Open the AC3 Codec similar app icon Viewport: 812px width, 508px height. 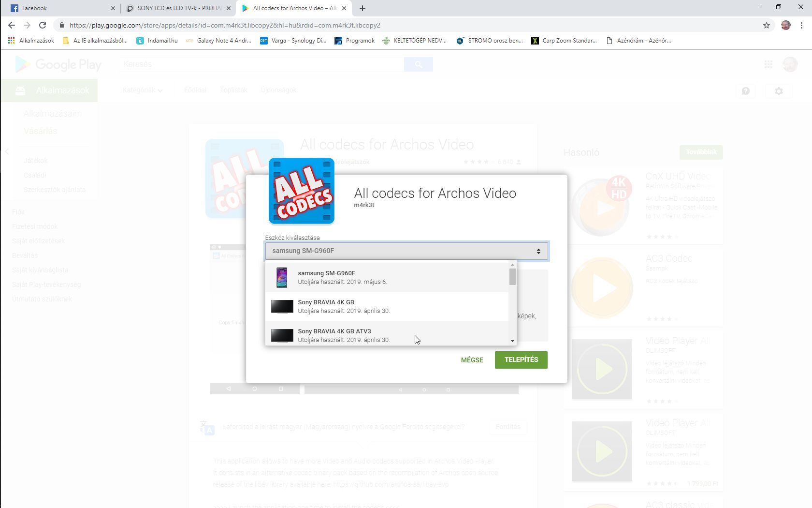602,288
